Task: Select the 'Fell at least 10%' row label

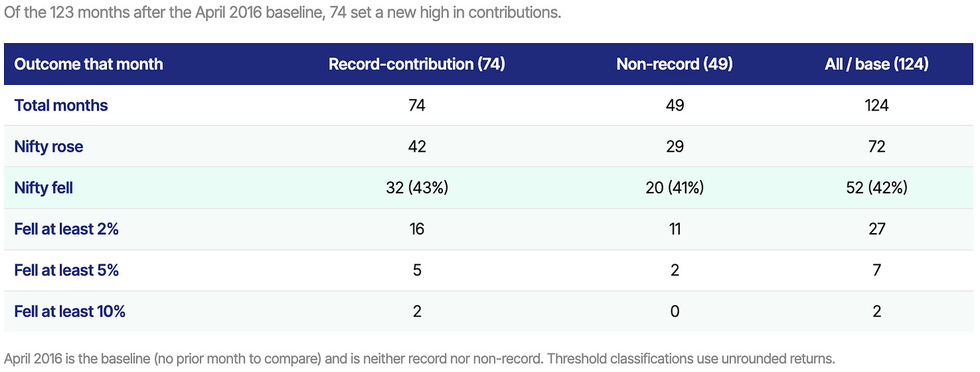Action: (70, 311)
